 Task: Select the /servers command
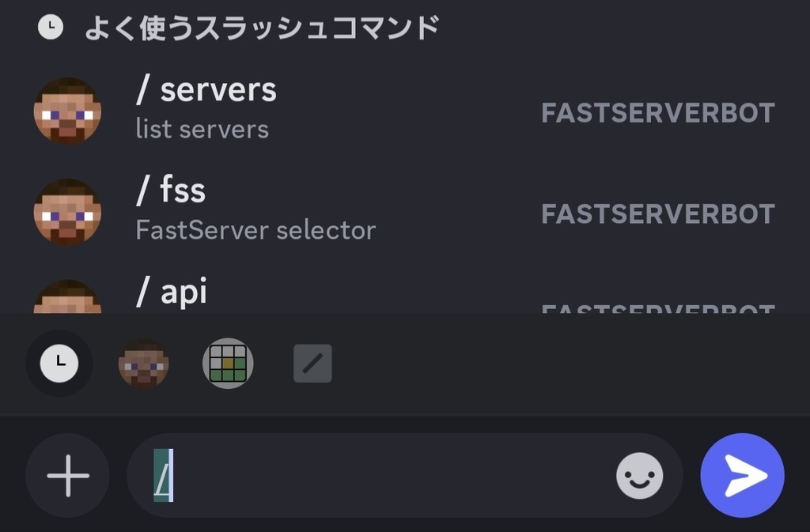pyautogui.click(x=207, y=90)
